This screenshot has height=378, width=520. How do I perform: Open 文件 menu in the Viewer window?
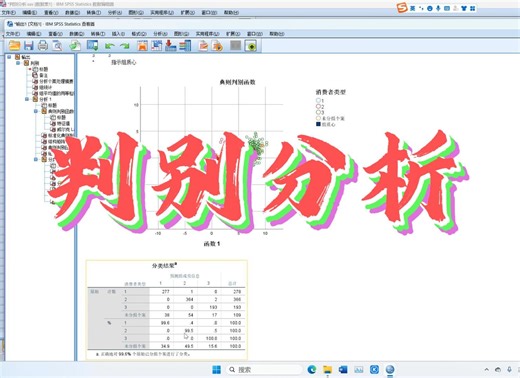(13, 34)
